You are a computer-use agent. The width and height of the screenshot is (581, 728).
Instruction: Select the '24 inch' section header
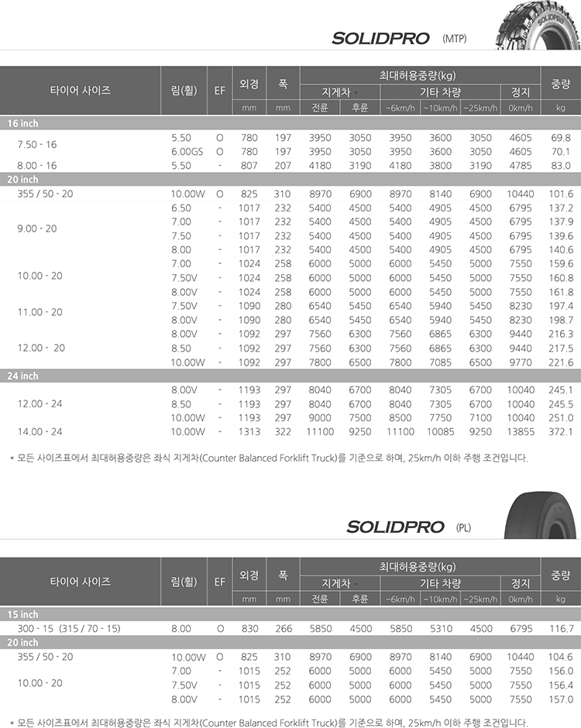[x=290, y=376]
